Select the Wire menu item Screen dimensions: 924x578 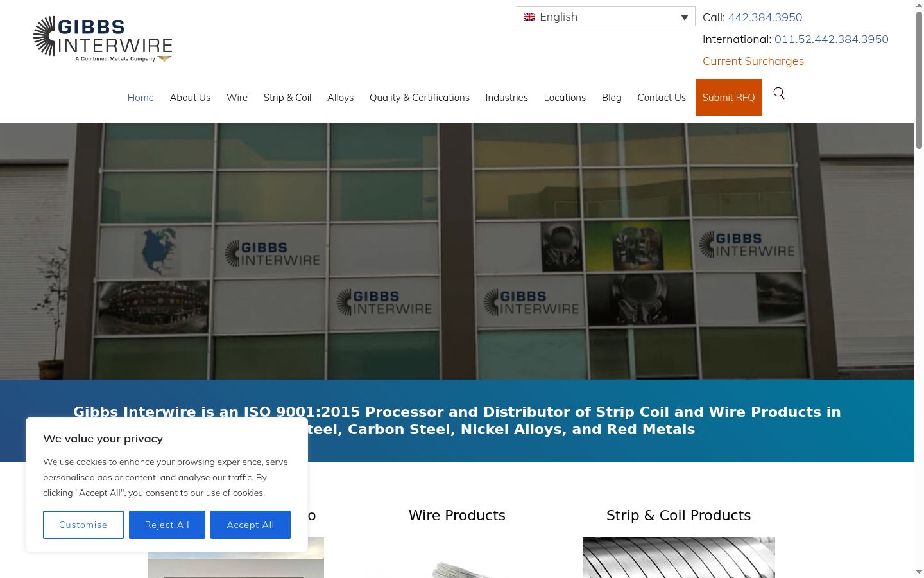[x=237, y=98]
